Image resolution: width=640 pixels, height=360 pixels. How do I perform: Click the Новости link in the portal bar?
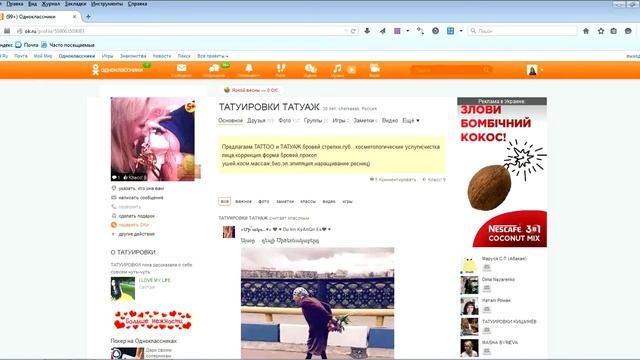coord(162,56)
